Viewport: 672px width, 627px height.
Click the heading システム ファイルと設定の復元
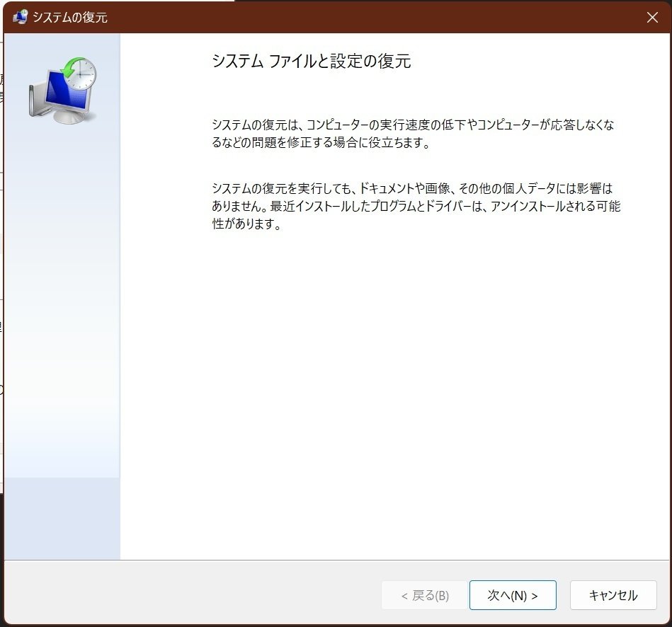coord(311,61)
